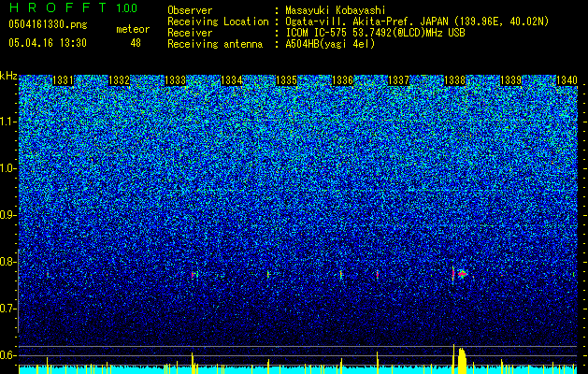Select the 1333 time marker
The image size is (588, 374).
point(175,80)
